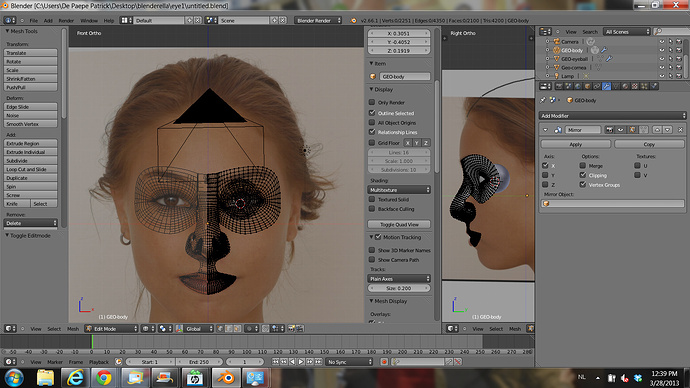Jump to the timeline end frame

319,362
